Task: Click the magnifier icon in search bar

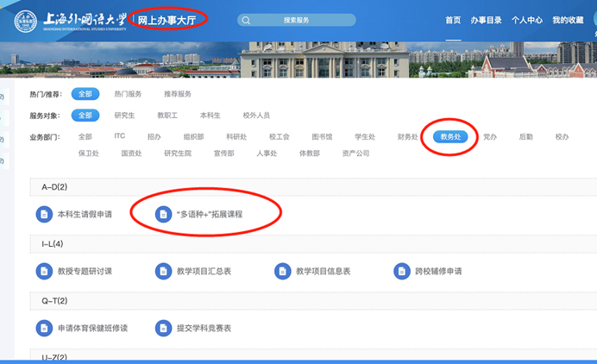Action: (246, 20)
